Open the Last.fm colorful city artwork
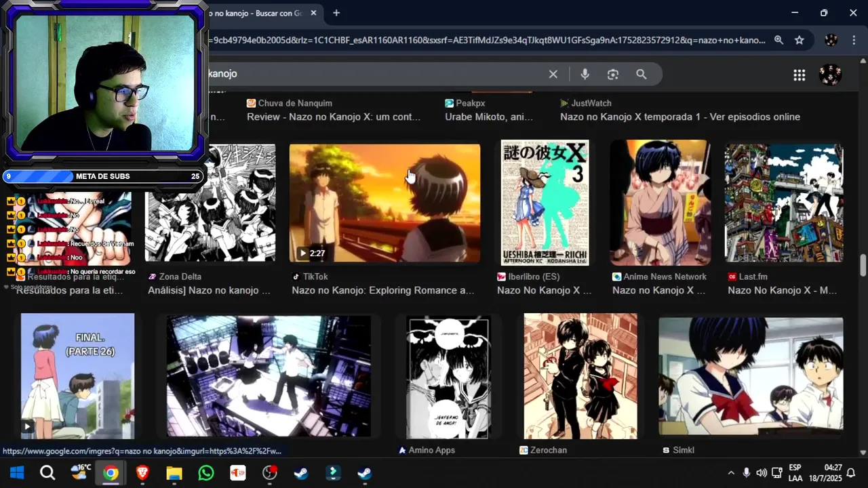 pyautogui.click(x=784, y=203)
